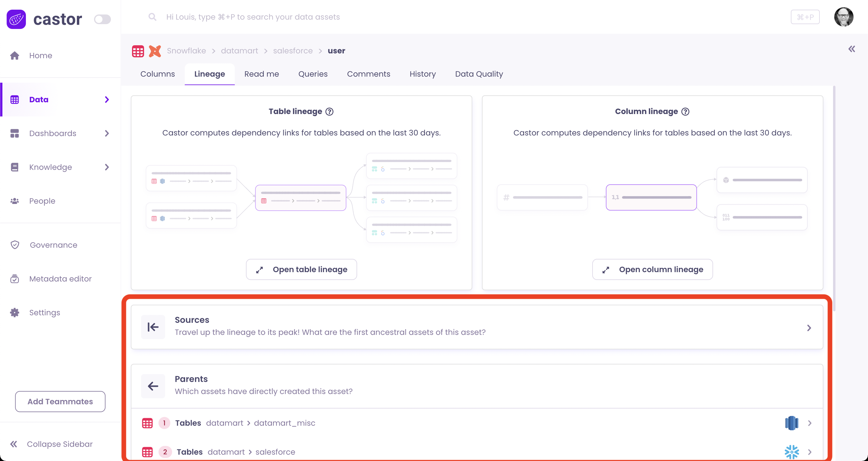Screen dimensions: 868x461
Task: Click the Castor logo icon
Action: click(16, 19)
